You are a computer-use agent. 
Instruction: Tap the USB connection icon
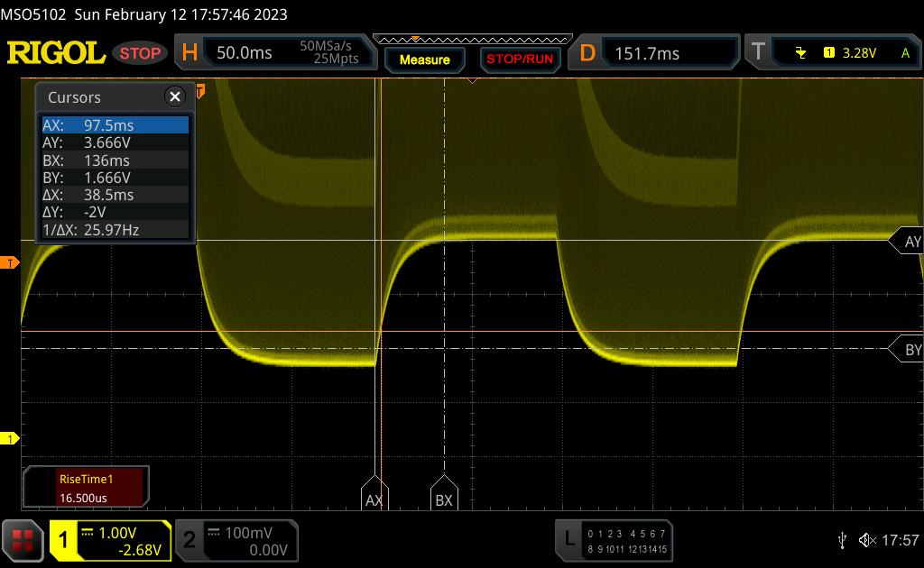pyautogui.click(x=842, y=540)
